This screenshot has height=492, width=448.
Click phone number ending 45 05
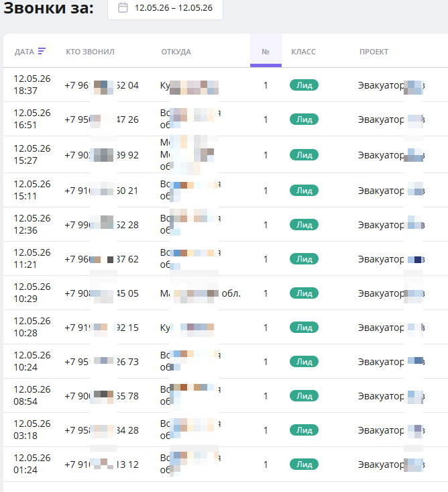coord(101,293)
